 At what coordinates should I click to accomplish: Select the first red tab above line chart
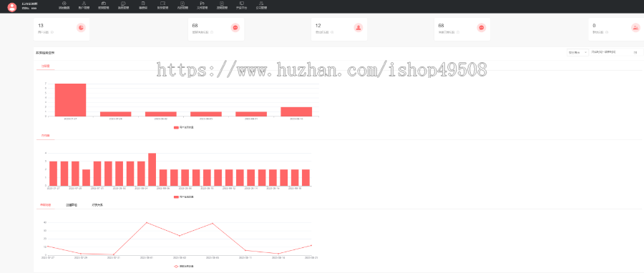point(45,204)
